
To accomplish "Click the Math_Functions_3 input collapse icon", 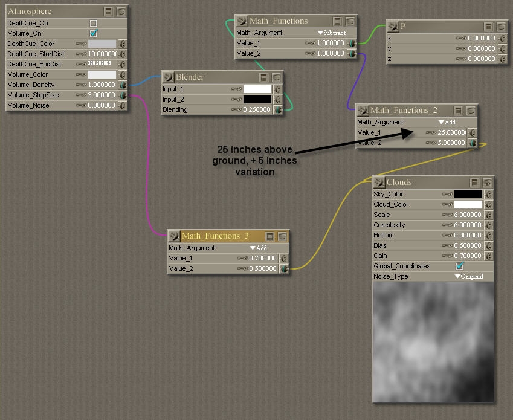I will coord(174,236).
